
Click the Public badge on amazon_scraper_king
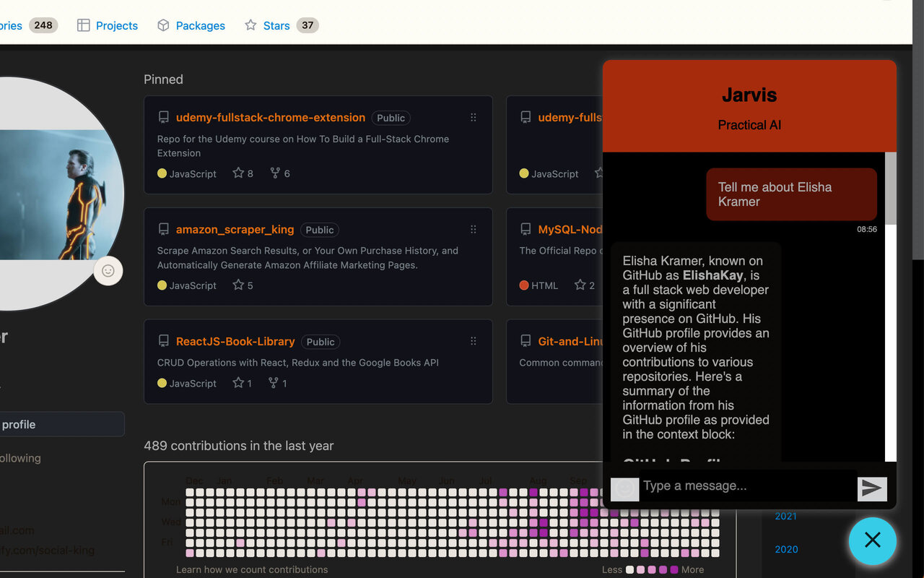click(320, 230)
